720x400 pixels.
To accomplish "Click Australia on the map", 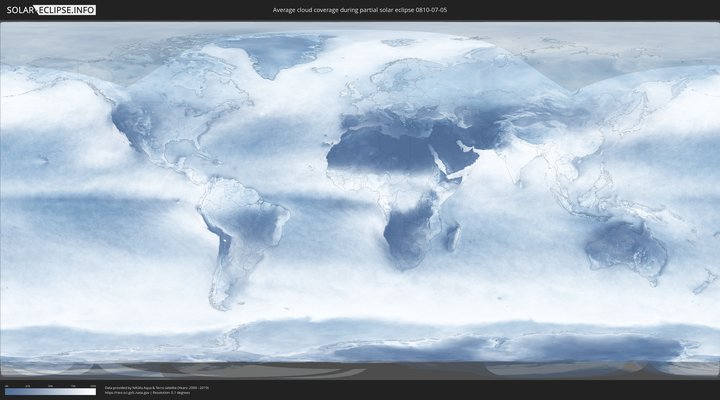I will coord(625,245).
